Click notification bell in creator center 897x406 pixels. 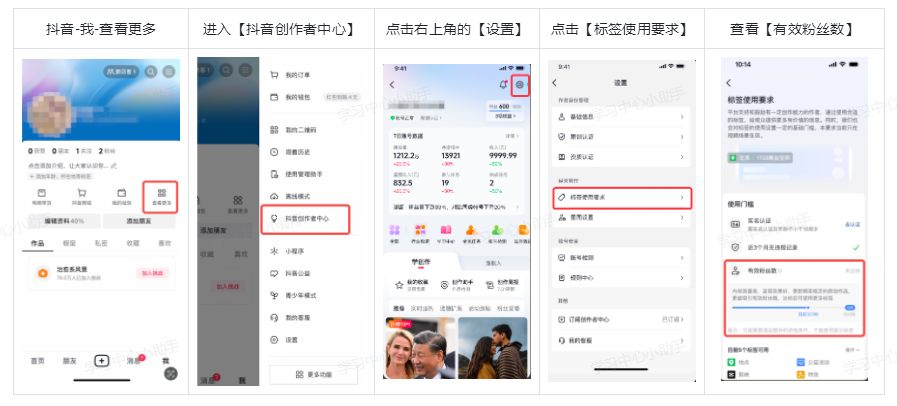tap(503, 85)
